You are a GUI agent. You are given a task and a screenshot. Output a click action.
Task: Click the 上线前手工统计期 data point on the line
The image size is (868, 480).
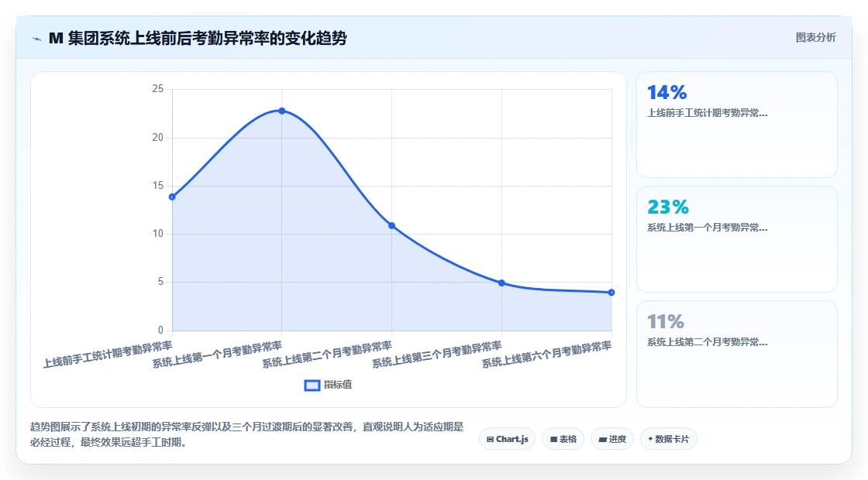pyautogui.click(x=172, y=197)
